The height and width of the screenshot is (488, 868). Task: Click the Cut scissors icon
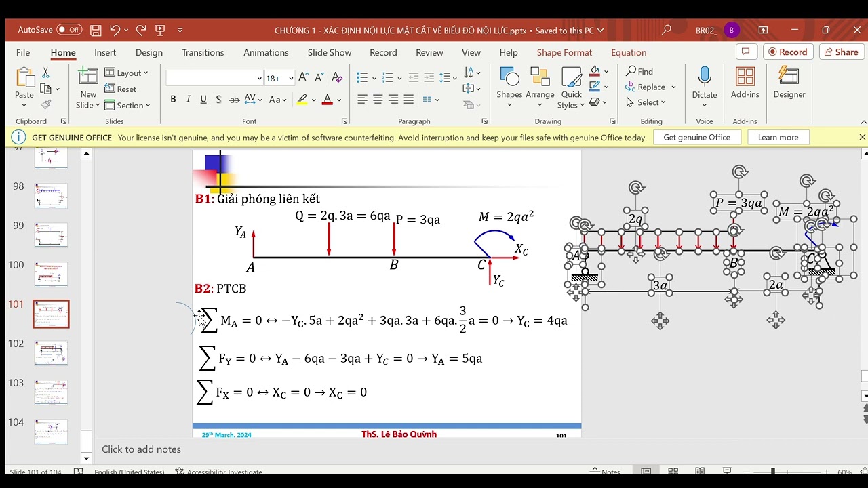click(x=45, y=73)
